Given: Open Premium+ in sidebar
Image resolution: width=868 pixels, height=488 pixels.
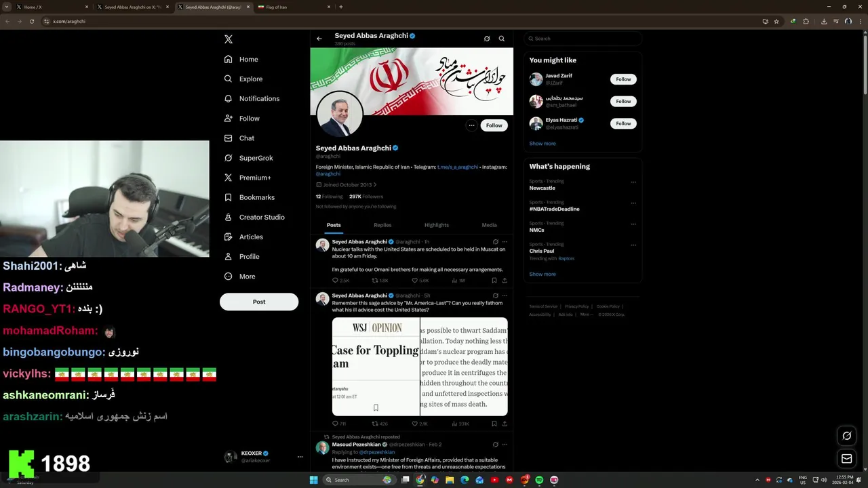Looking at the screenshot, I should point(248,178).
